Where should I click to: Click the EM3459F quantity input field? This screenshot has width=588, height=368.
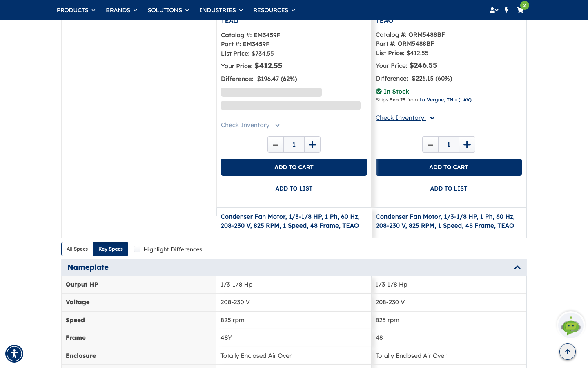point(294,144)
